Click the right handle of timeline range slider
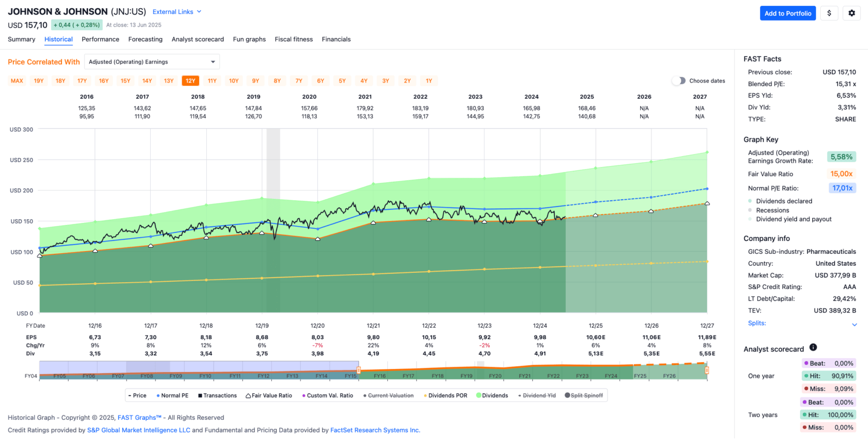This screenshot has width=868, height=447. coord(707,370)
